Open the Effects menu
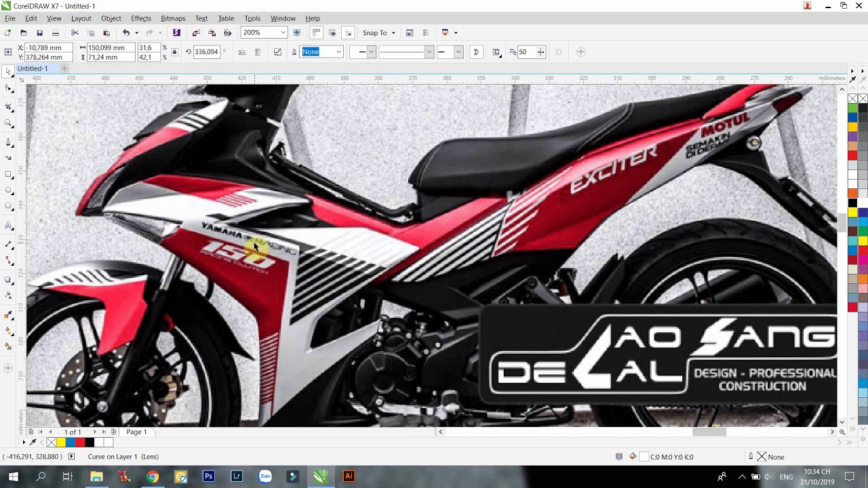 click(x=141, y=18)
